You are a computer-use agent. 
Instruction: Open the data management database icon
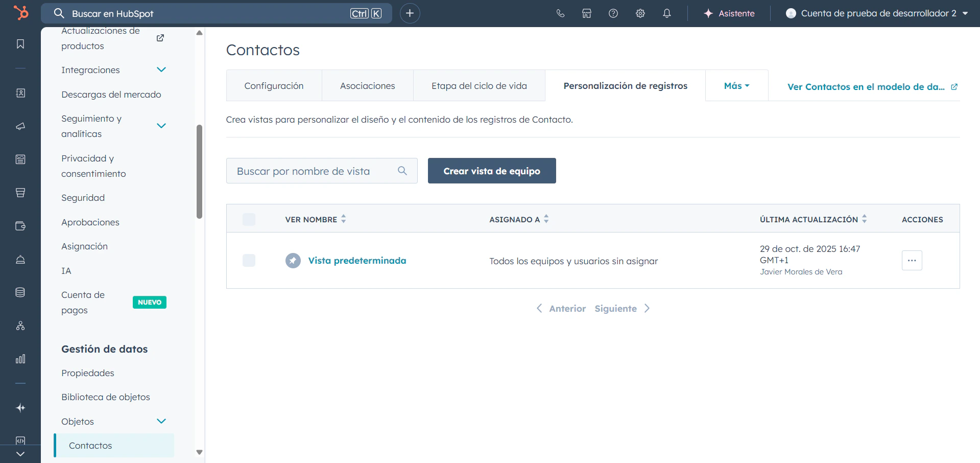(x=20, y=292)
